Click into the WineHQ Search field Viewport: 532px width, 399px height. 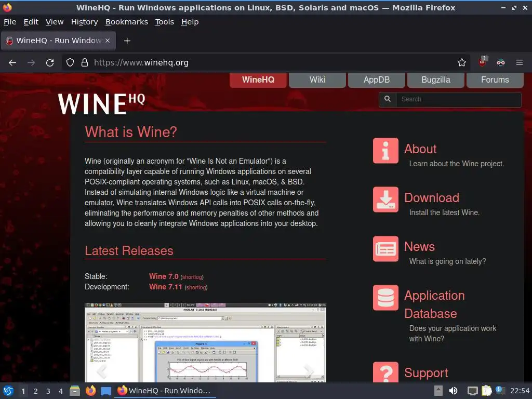[x=458, y=99]
